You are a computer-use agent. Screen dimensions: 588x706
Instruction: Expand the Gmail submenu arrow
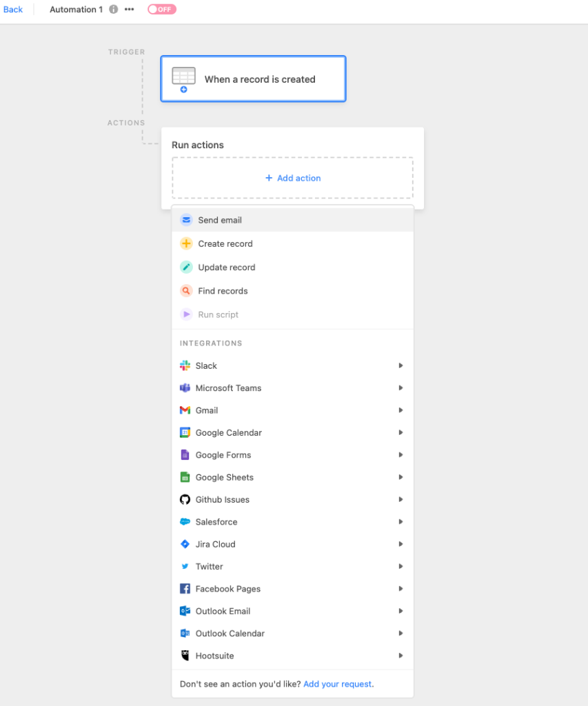[401, 410]
